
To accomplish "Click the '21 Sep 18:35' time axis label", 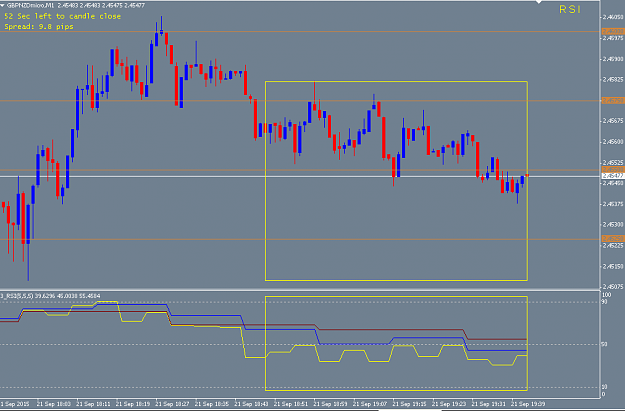I will 212,404.
